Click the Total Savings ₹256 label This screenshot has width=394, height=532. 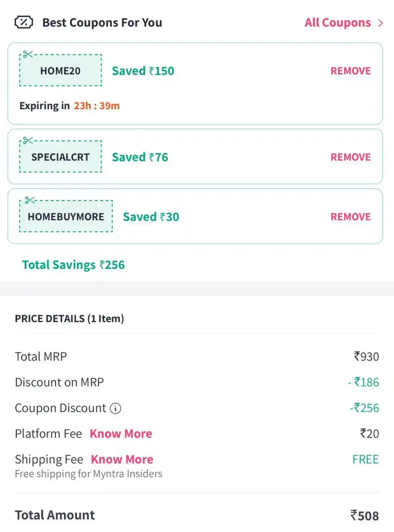(x=73, y=265)
